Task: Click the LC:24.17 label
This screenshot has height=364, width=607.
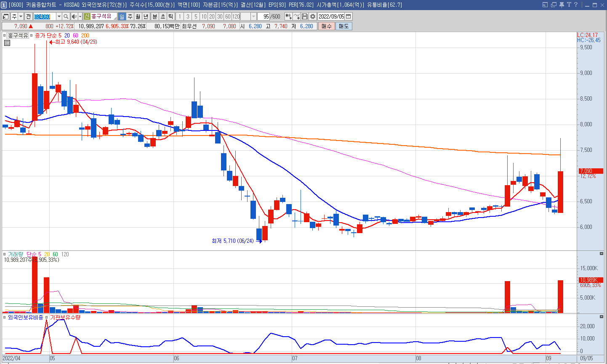Action: point(587,35)
